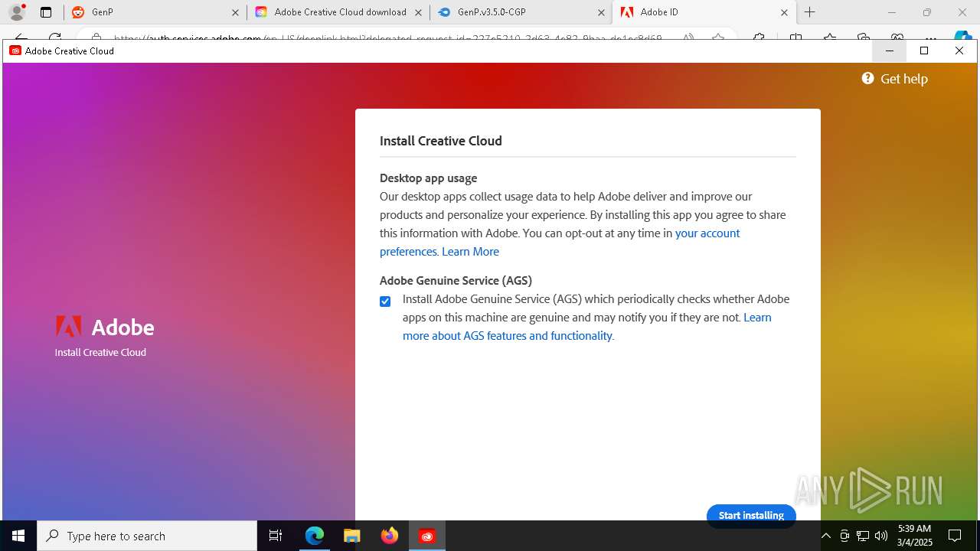Viewport: 980px width, 551px height.
Task: Open network settings tray icon
Action: point(863,536)
